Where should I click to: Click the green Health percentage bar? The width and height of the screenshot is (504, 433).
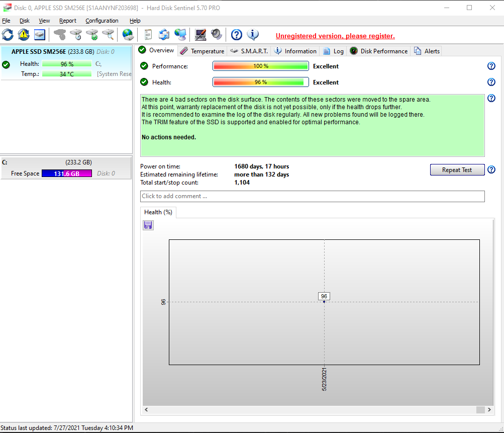[x=260, y=82]
